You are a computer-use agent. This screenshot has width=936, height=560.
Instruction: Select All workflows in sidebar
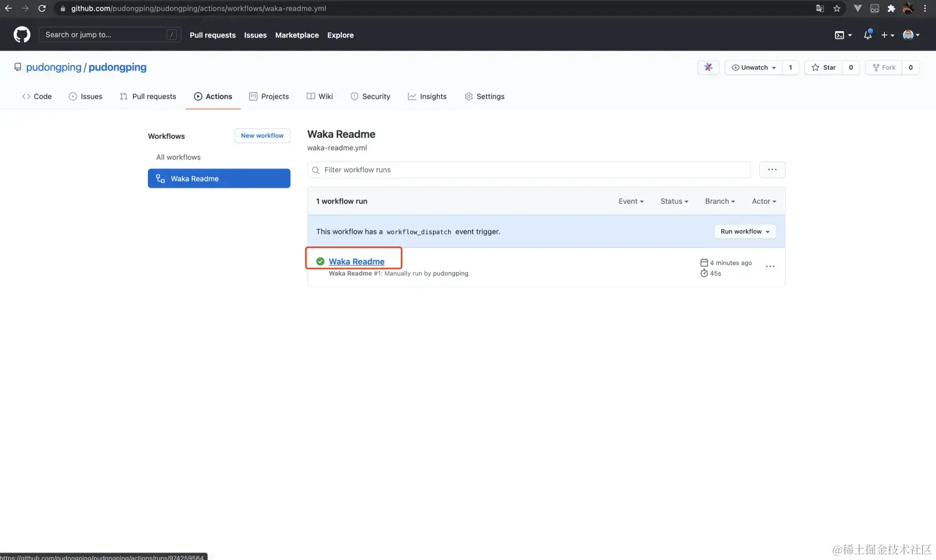178,157
